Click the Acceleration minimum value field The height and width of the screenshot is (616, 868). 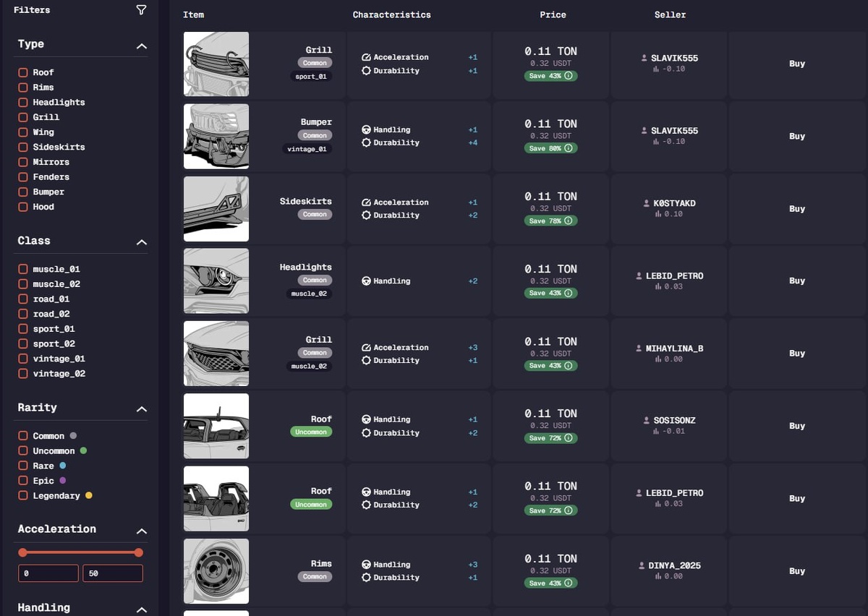click(48, 573)
